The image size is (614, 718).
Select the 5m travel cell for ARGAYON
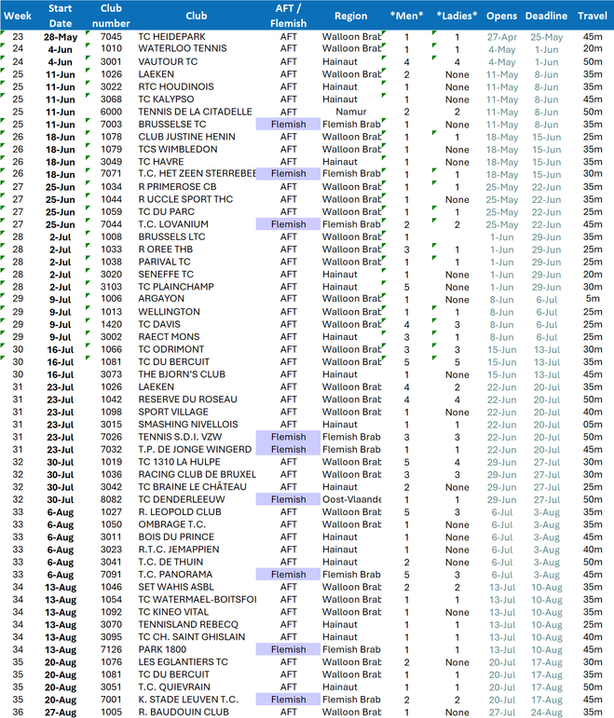(x=592, y=299)
